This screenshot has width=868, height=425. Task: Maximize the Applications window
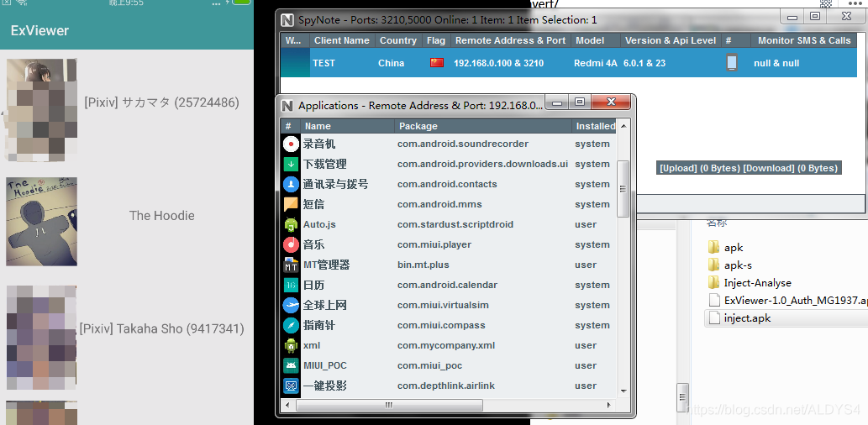580,102
